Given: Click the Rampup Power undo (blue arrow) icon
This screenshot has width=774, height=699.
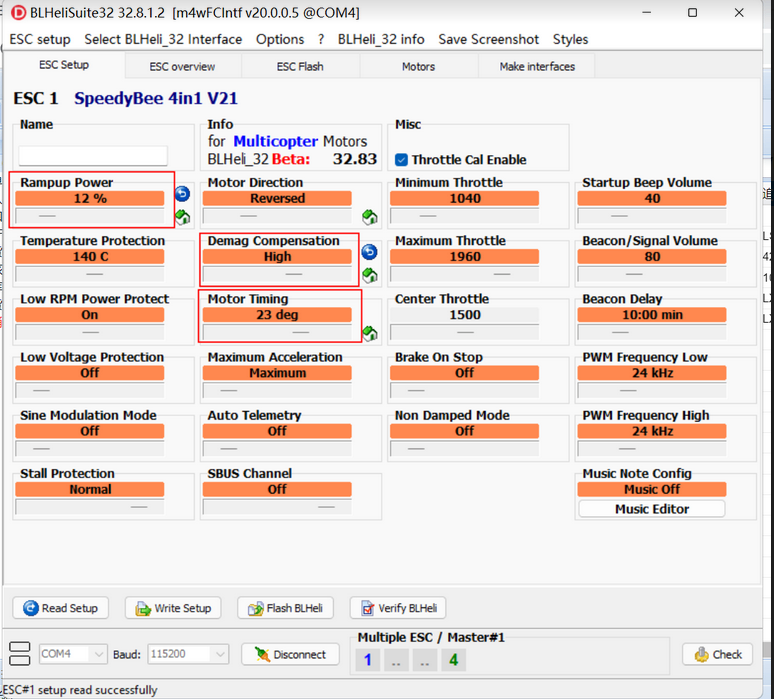Looking at the screenshot, I should [x=182, y=195].
